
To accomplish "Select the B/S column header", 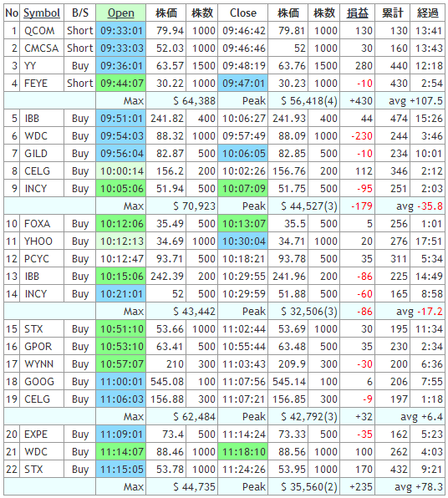I will (x=79, y=13).
